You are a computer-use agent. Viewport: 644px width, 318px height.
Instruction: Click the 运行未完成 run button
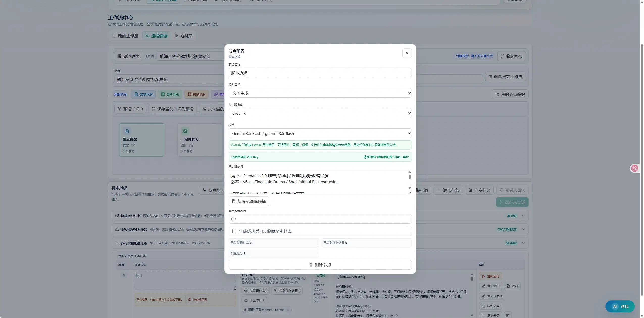[x=512, y=202]
